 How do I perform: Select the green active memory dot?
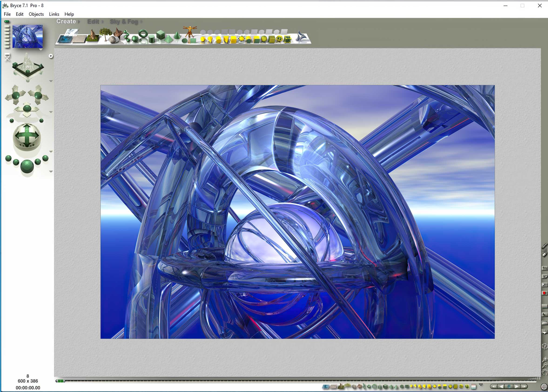coord(7,22)
